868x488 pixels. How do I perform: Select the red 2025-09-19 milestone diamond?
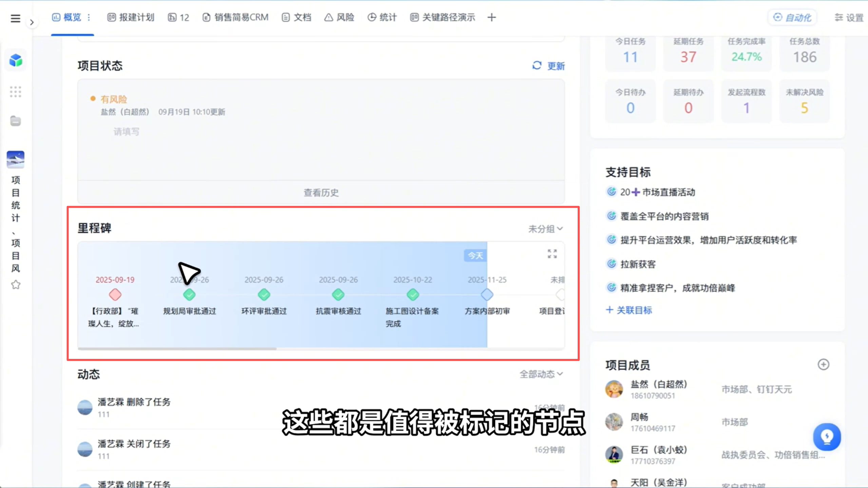click(x=115, y=294)
